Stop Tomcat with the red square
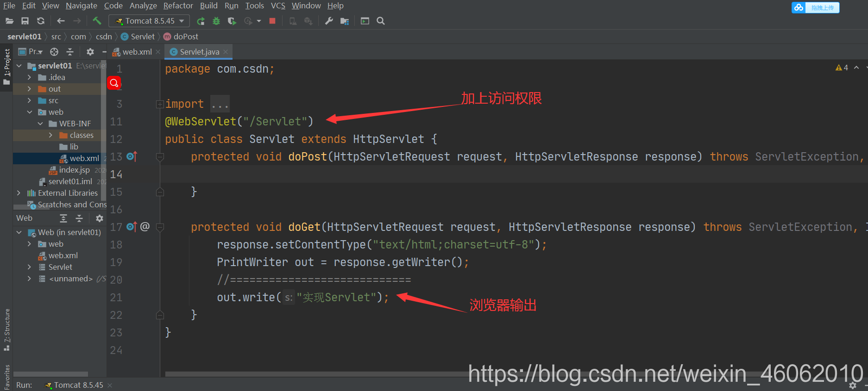 272,21
